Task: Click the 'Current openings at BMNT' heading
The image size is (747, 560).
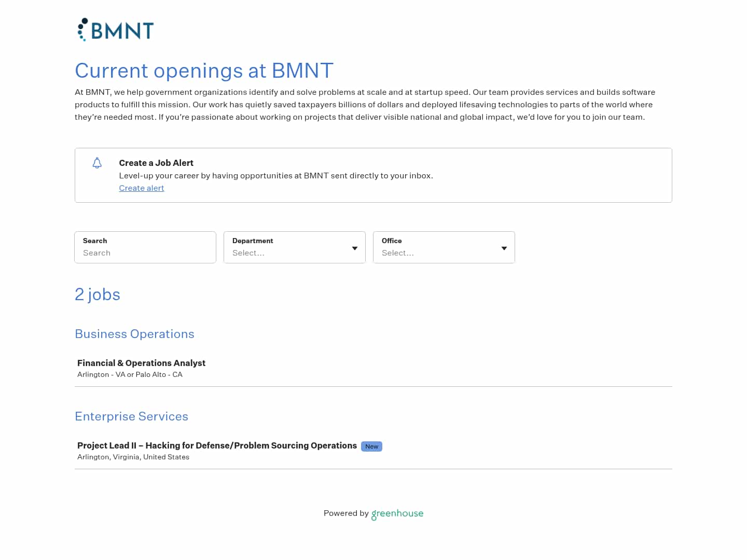Action: tap(204, 71)
